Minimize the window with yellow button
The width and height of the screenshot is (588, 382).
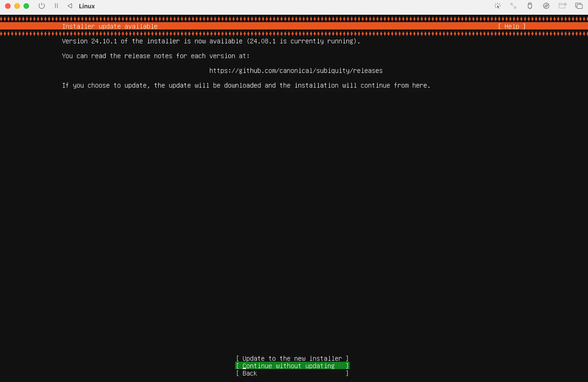pos(17,6)
